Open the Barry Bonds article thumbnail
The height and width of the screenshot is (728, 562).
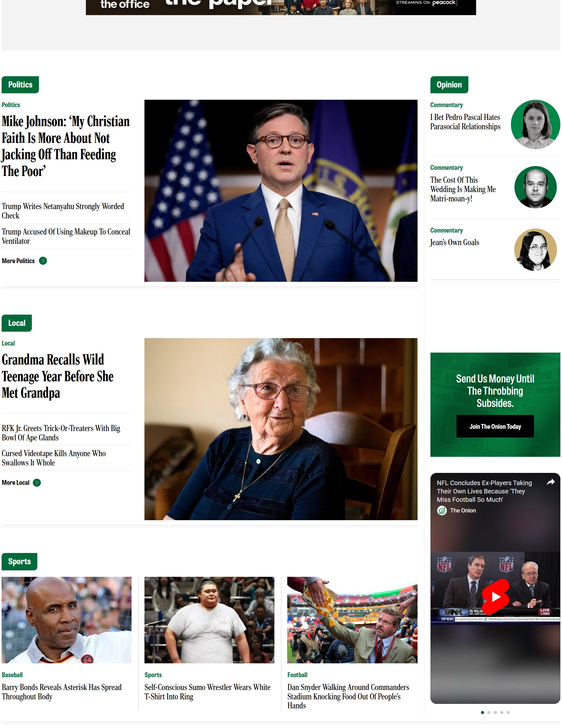coord(67,620)
